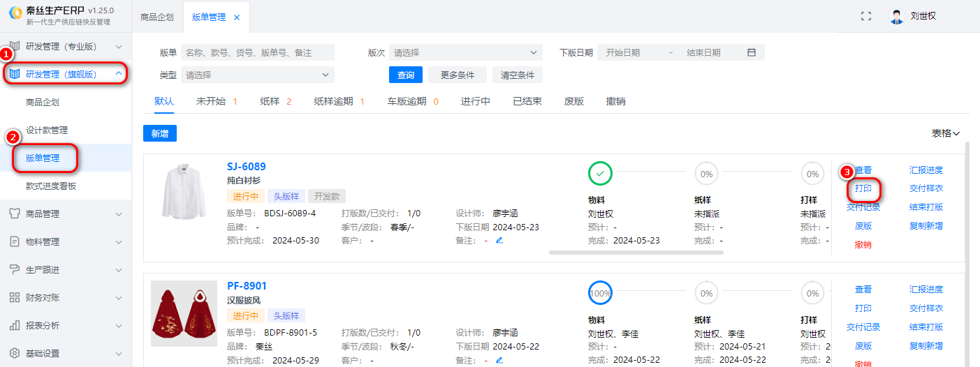Click the 查询 button

pyautogui.click(x=406, y=75)
